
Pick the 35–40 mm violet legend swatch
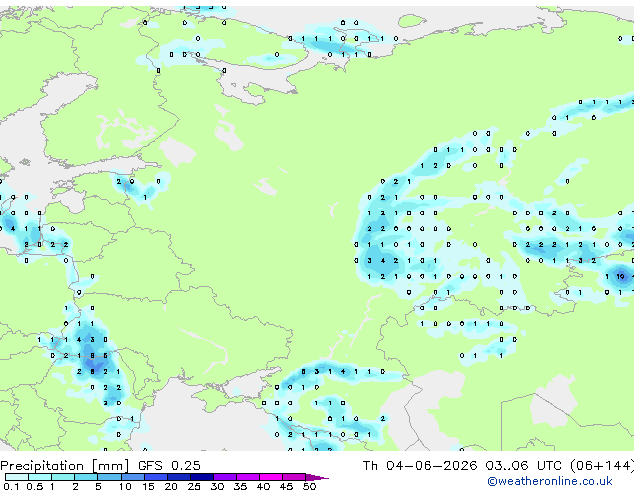[x=248, y=477]
